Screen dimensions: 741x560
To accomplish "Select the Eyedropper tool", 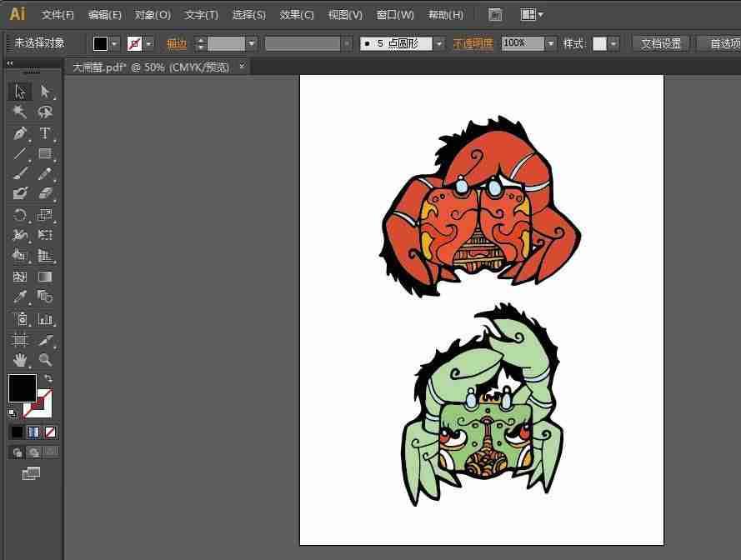I will (20, 297).
